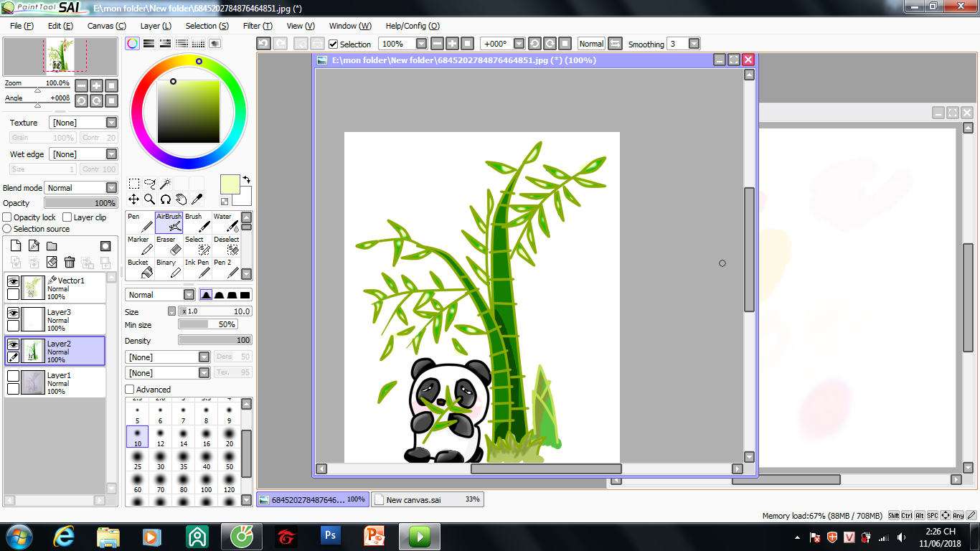Undo with the toolbar undo arrow

coord(263,44)
